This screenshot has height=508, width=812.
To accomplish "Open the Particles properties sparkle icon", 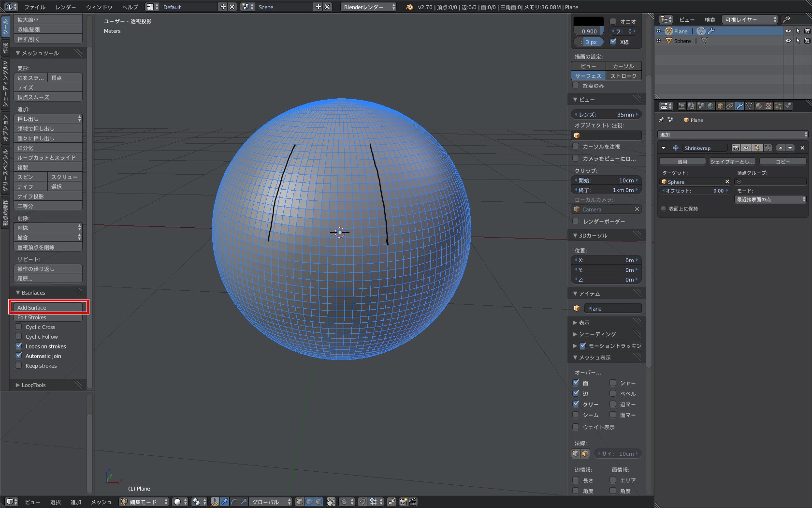I will point(778,106).
